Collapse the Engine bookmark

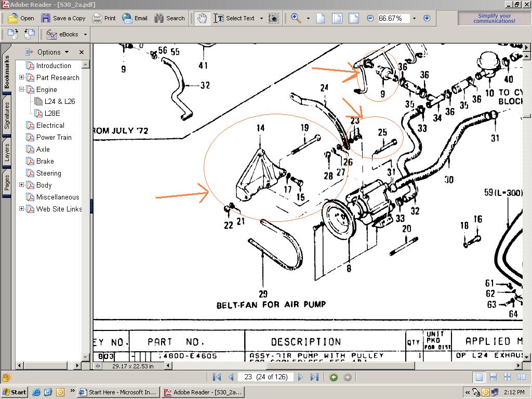(x=21, y=89)
